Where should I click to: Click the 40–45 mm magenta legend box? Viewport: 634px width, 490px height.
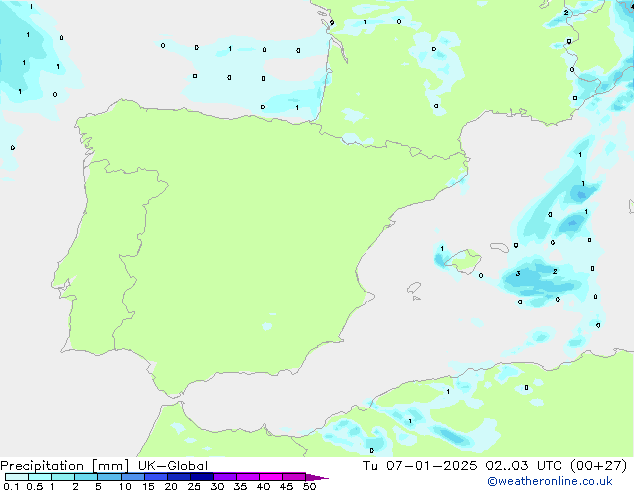click(x=271, y=477)
